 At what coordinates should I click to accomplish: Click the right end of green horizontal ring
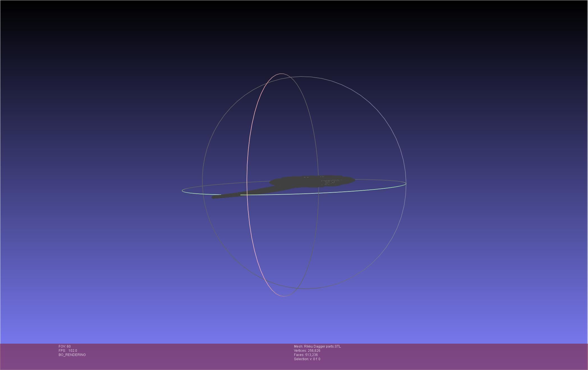click(x=405, y=184)
